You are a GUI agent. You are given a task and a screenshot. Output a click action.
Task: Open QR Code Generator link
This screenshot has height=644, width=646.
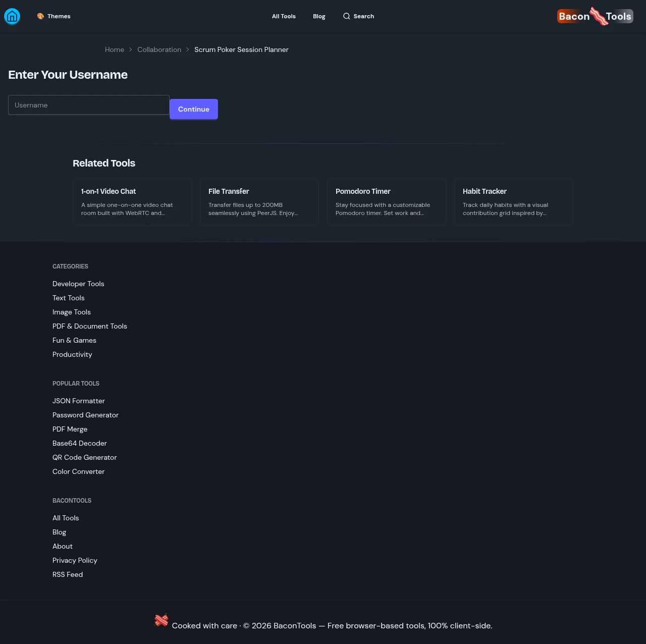[x=85, y=457]
